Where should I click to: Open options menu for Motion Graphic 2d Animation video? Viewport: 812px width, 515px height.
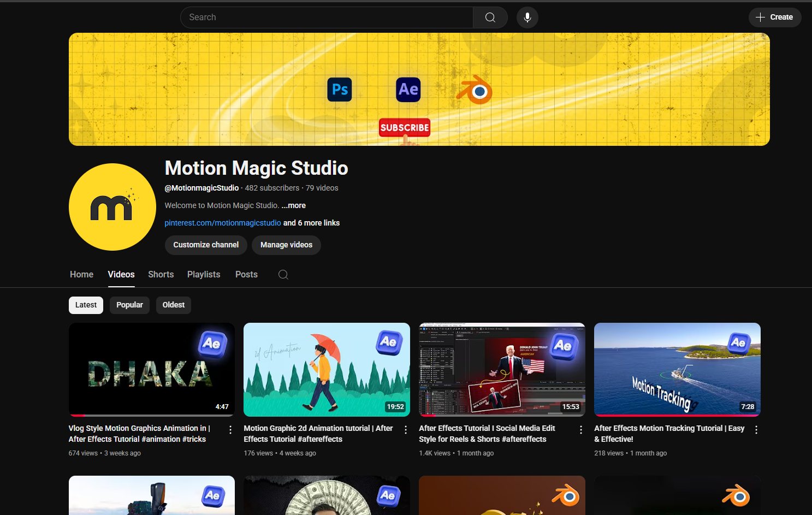tap(406, 430)
